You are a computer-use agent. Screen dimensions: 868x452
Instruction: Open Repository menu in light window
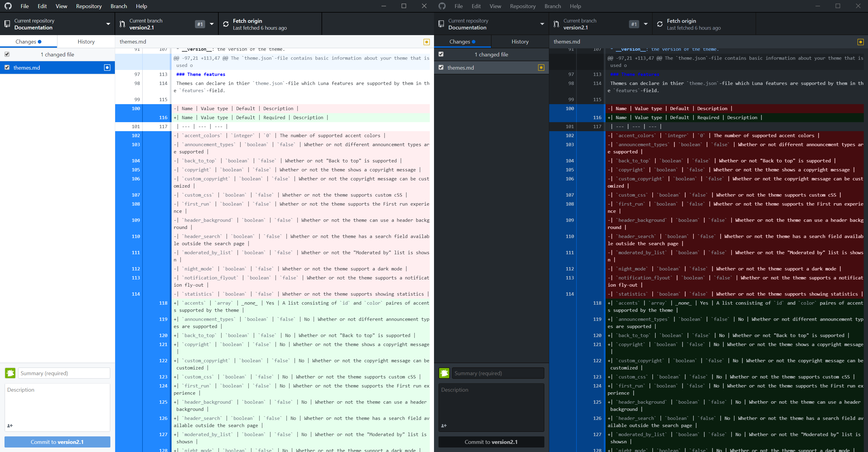tap(88, 6)
